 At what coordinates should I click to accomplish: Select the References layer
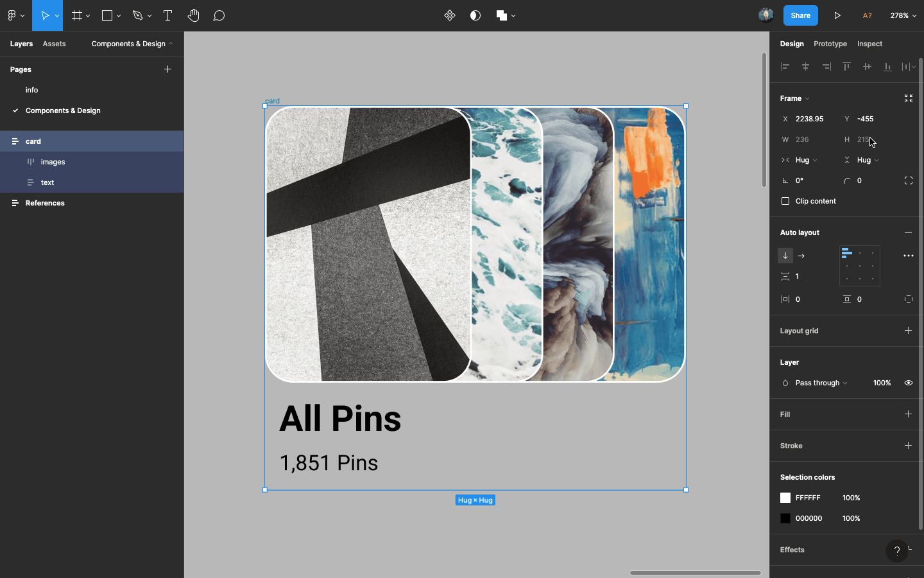tap(92, 203)
